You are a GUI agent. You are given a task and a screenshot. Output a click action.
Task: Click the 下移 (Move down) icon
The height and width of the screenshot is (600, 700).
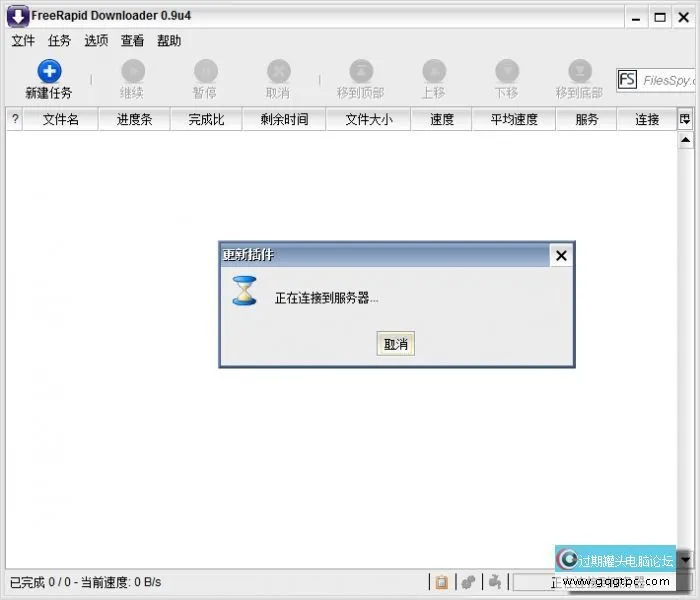coord(507,71)
